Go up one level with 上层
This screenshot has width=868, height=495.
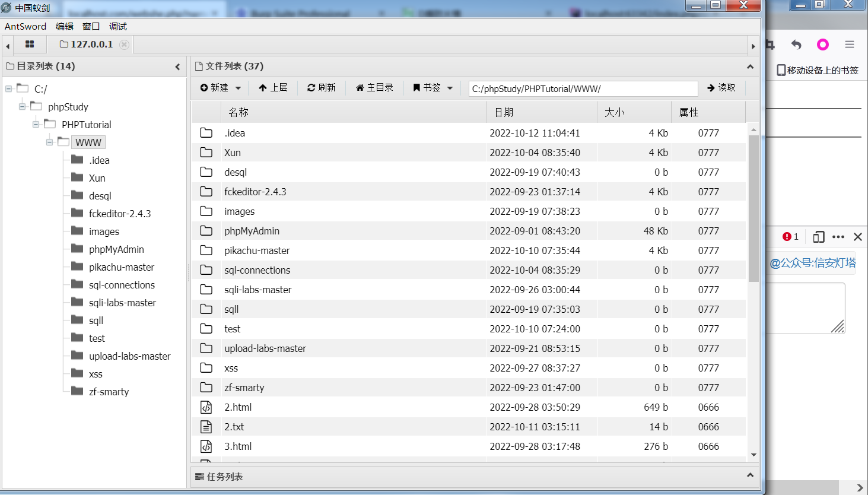click(273, 88)
